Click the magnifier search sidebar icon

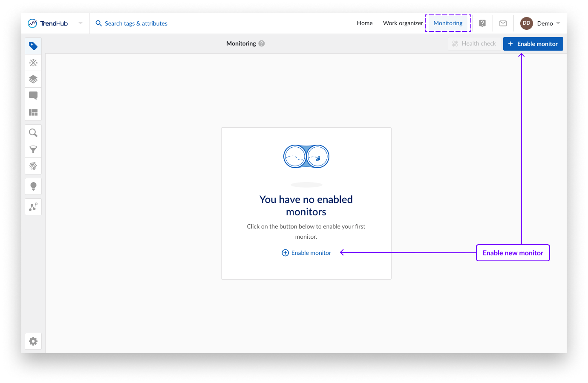click(33, 133)
